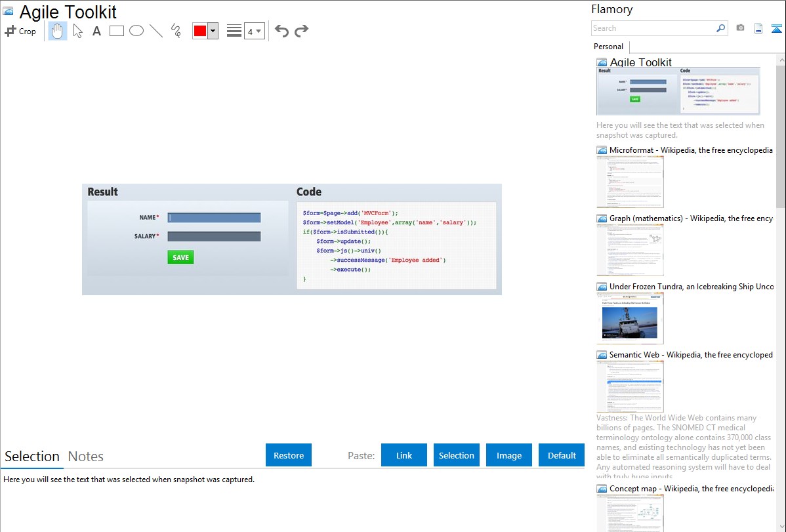Switch to the Selection tab
Viewport: 786px width, 532px height.
coord(32,457)
